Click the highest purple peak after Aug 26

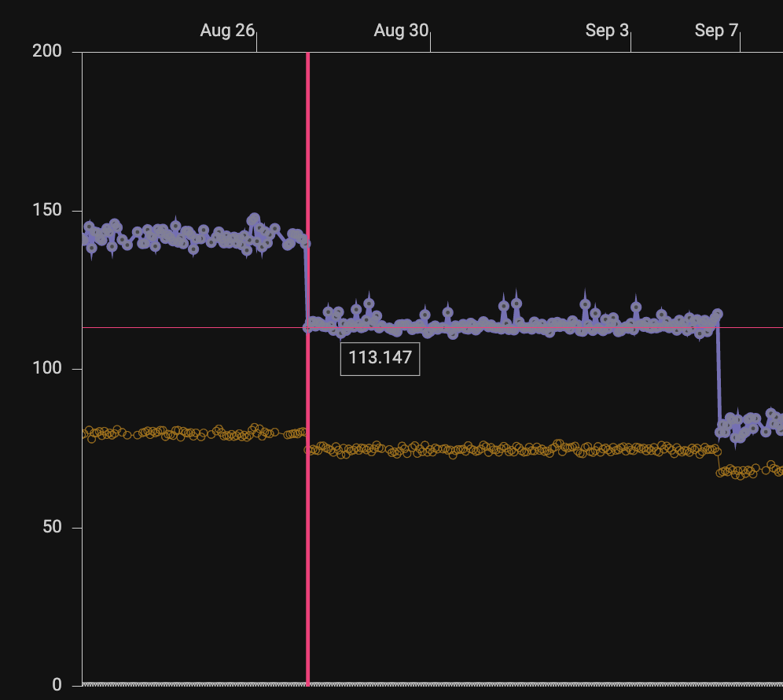click(x=254, y=219)
